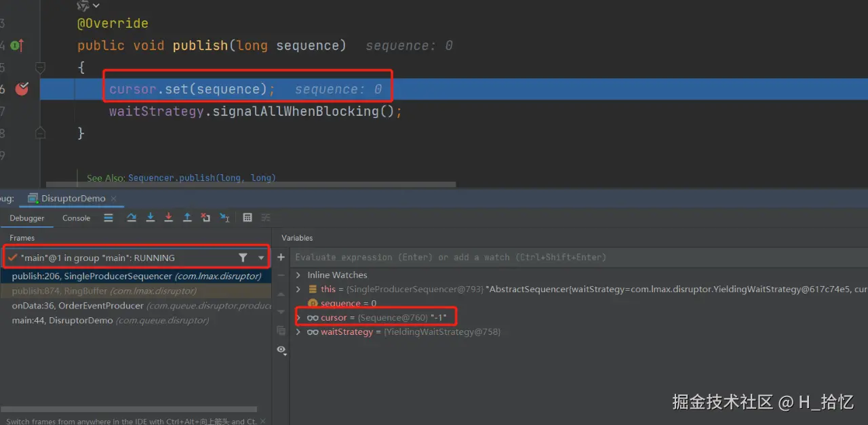Toggle the eye icon for watches view
Viewport: 868px width, 425px height.
pyautogui.click(x=281, y=349)
